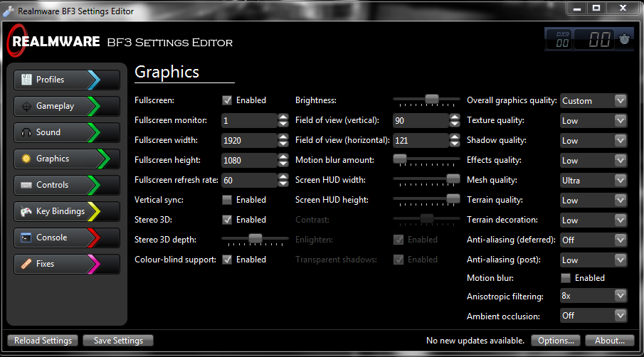Increase Fullscreen monitor with up arrow
The image size is (644, 357).
[283, 117]
